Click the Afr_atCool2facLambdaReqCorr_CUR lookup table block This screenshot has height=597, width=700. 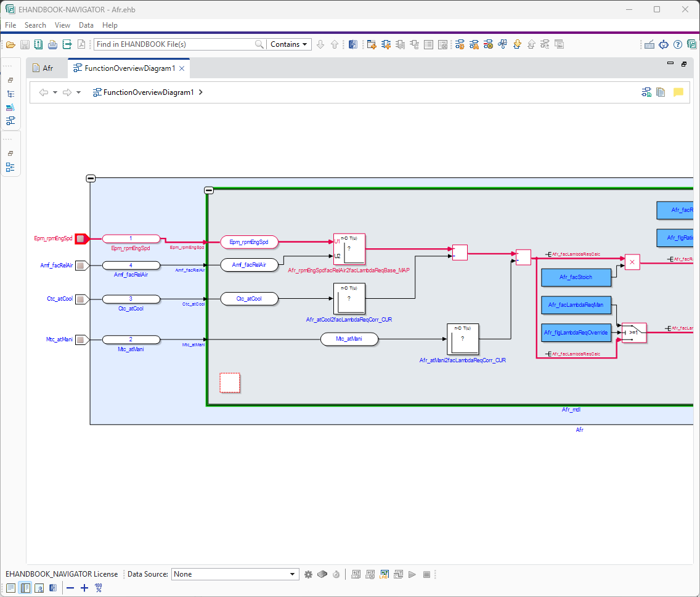[349, 299]
